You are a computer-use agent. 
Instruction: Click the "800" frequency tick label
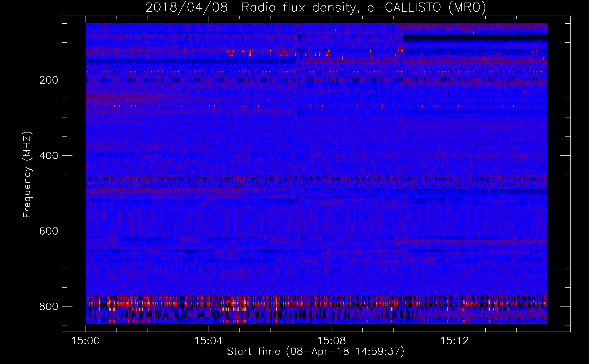49,306
